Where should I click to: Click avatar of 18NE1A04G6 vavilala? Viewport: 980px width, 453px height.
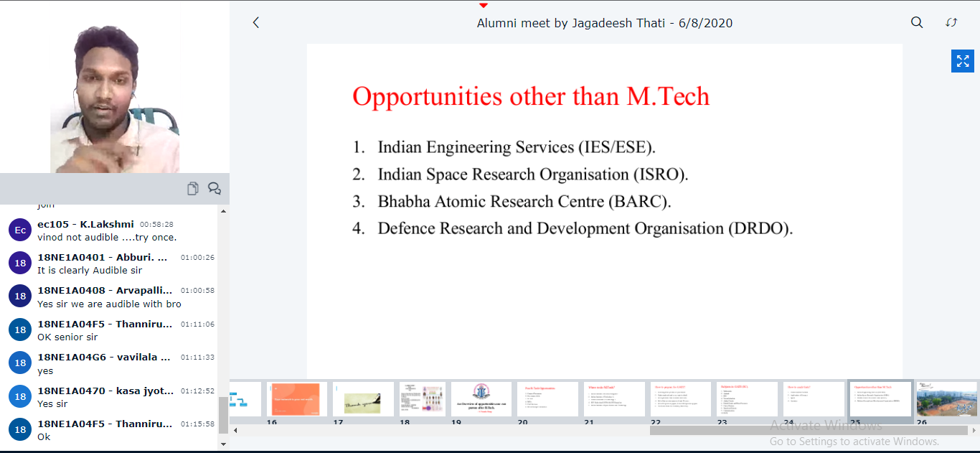pos(20,363)
